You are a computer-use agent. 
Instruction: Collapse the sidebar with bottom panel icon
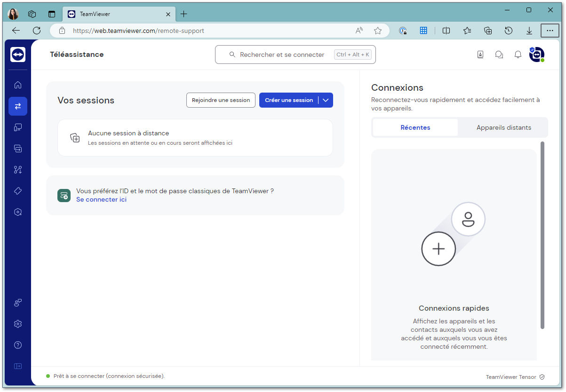(x=18, y=366)
